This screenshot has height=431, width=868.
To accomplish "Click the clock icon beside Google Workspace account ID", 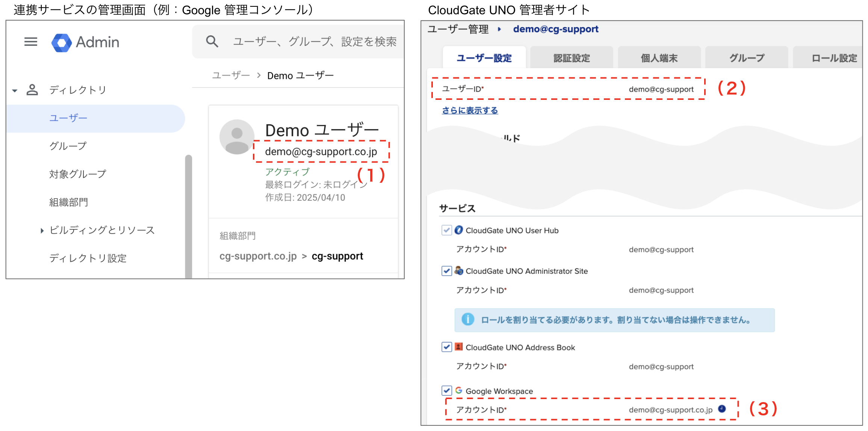I will pyautogui.click(x=722, y=409).
